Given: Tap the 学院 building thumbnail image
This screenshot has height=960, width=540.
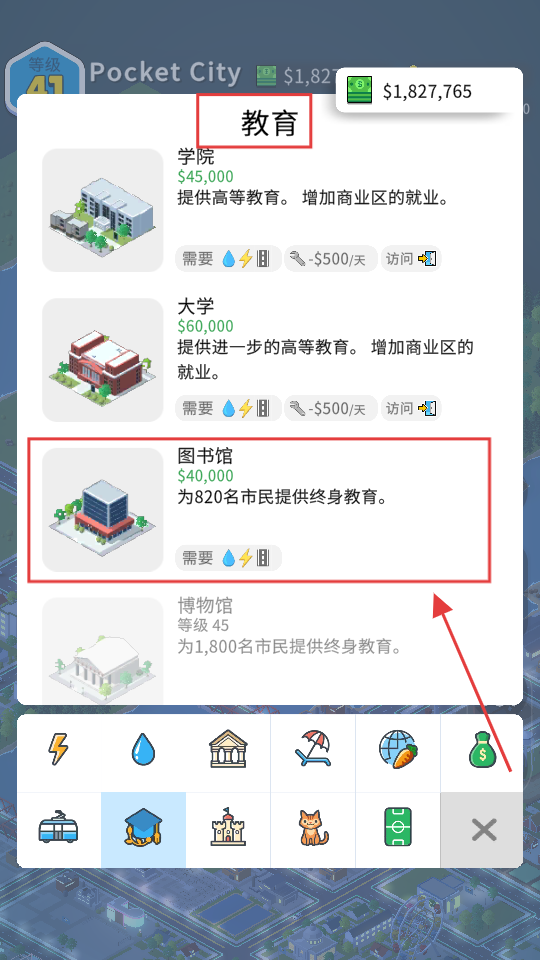Looking at the screenshot, I should point(103,210).
